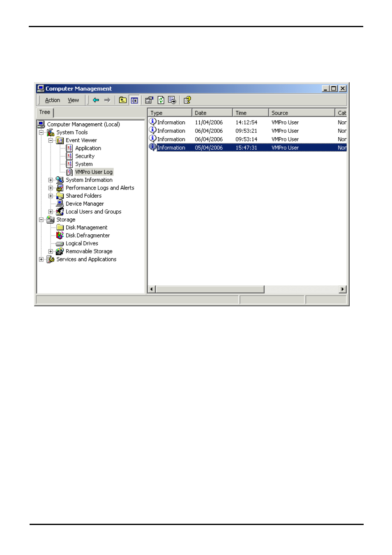Maximize the Computer Management window
The image size is (392, 555).
334,88
